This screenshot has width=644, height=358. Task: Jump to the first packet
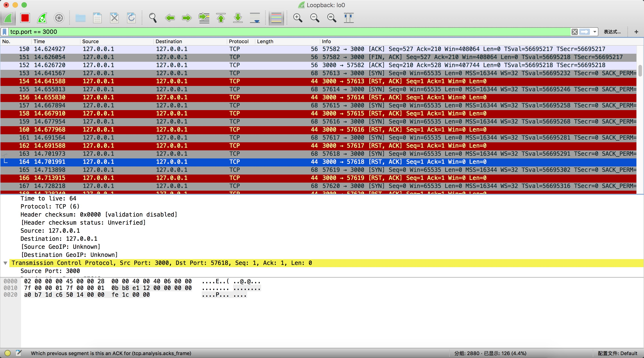coord(221,18)
